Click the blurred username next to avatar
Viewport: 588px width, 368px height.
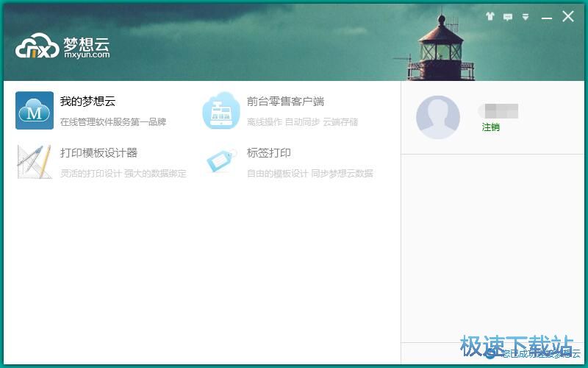pos(498,111)
